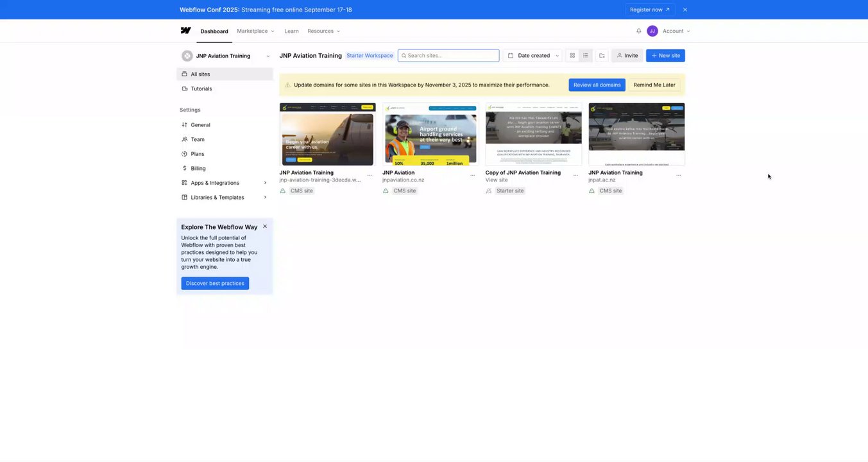Open the Copy of JNP Aviation Training thumbnail
Image resolution: width=868 pixels, height=462 pixels.
534,134
